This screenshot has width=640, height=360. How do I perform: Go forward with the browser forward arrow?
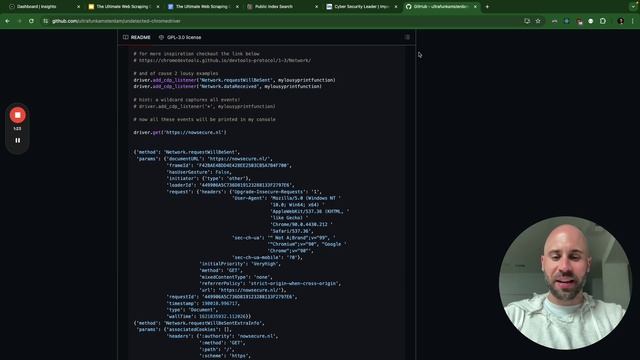19,21
